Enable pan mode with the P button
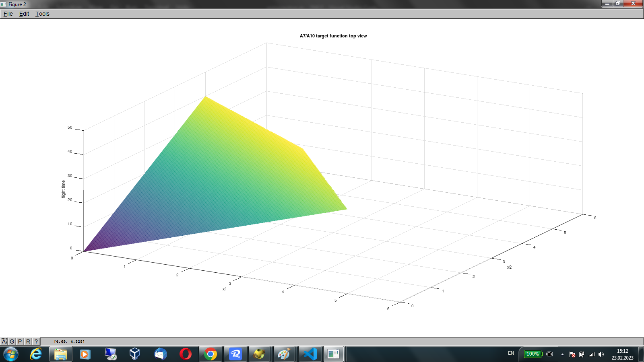Image resolution: width=644 pixels, height=362 pixels. click(20, 341)
